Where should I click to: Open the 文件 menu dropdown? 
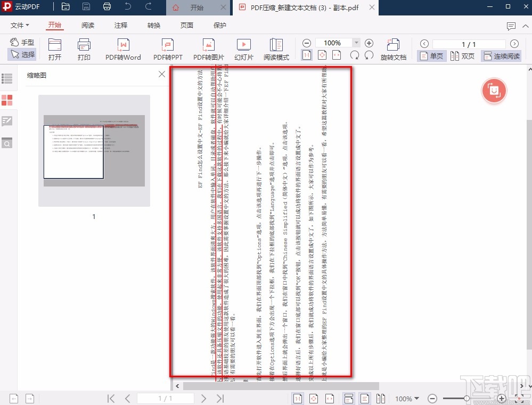20,26
